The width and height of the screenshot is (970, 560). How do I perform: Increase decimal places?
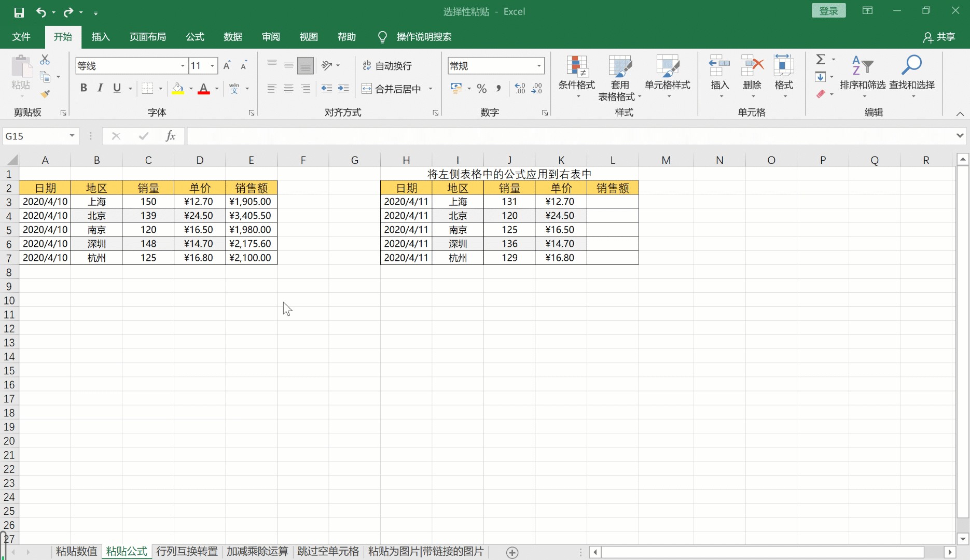520,89
